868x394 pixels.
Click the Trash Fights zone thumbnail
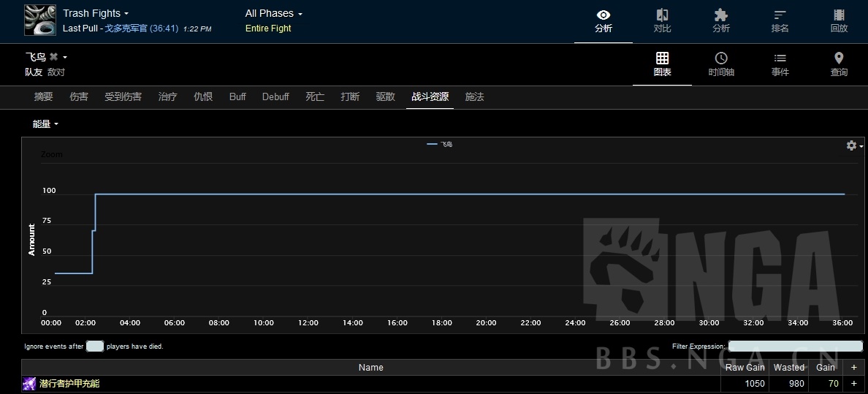click(40, 20)
